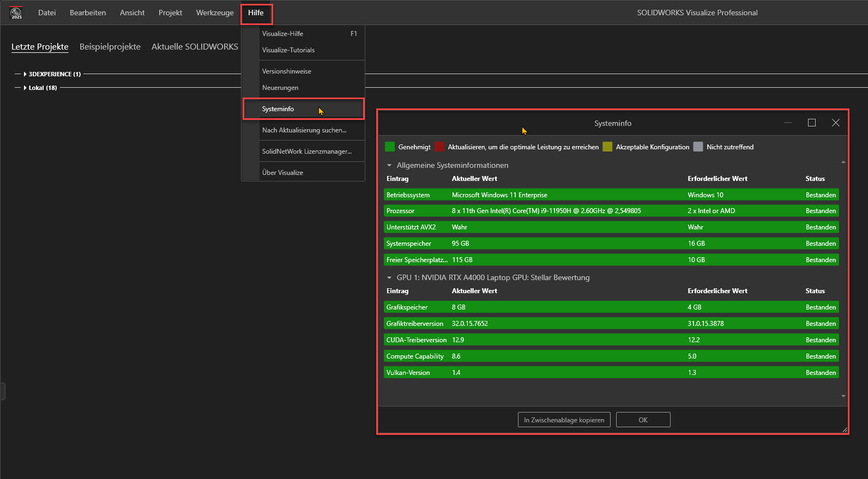Switch to Letzte Projekte tab
This screenshot has width=868, height=479.
click(40, 47)
